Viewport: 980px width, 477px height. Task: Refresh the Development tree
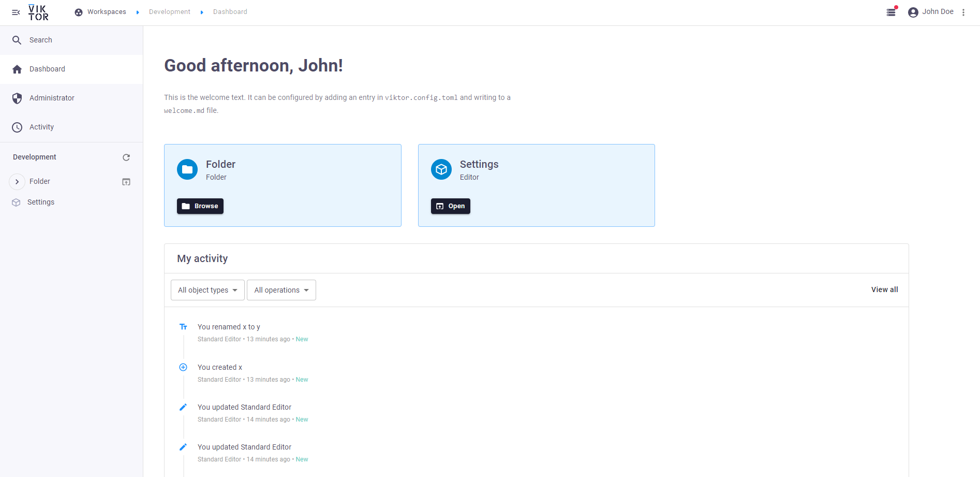pyautogui.click(x=126, y=157)
